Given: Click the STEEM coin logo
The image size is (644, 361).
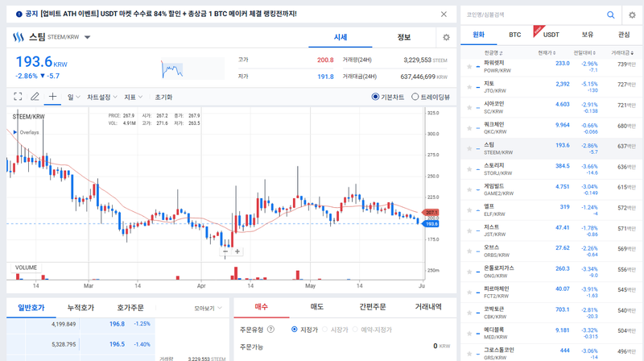Looking at the screenshot, I should 19,37.
